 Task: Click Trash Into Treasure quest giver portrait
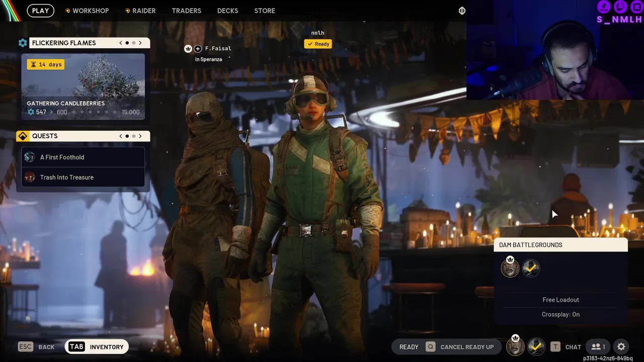point(30,177)
